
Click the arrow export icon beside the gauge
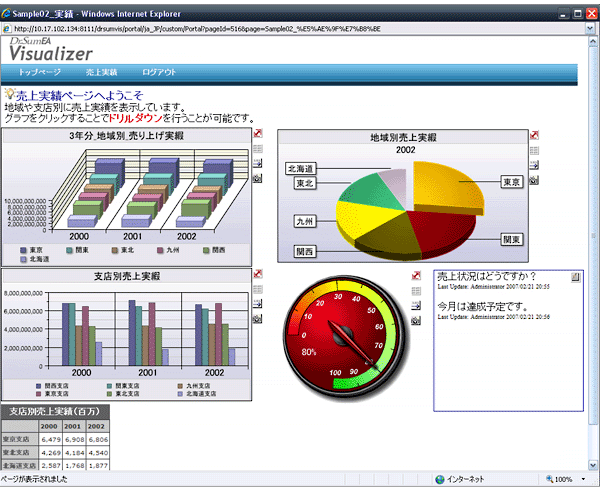point(415,306)
